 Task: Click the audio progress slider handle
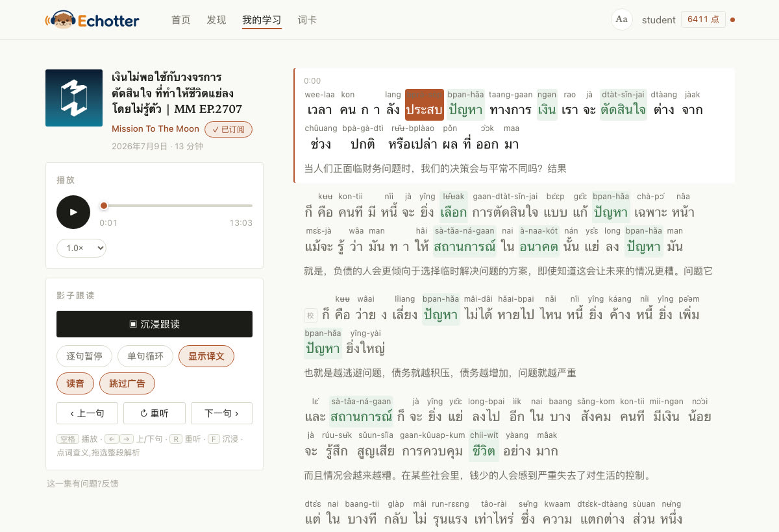point(104,206)
